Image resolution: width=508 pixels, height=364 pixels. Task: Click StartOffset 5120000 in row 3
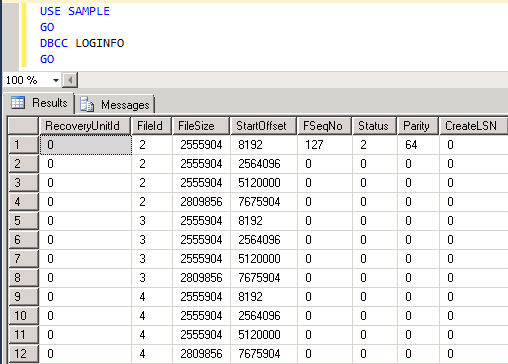(263, 183)
